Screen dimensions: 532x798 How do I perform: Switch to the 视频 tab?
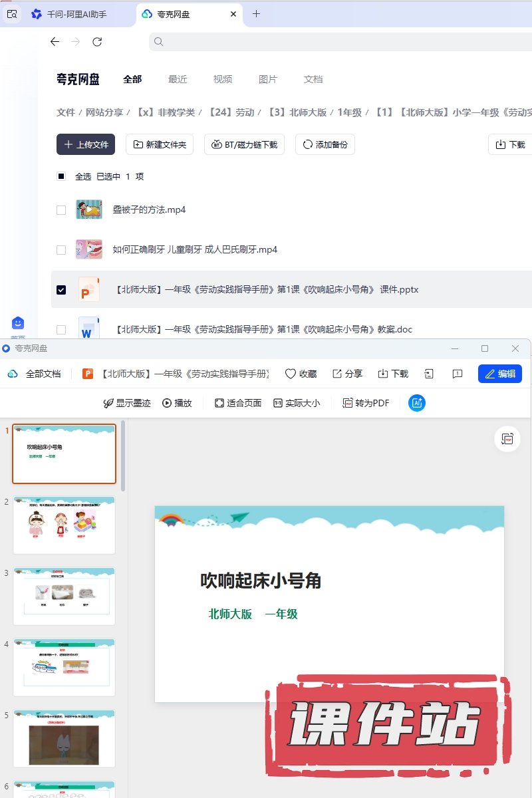coord(223,79)
